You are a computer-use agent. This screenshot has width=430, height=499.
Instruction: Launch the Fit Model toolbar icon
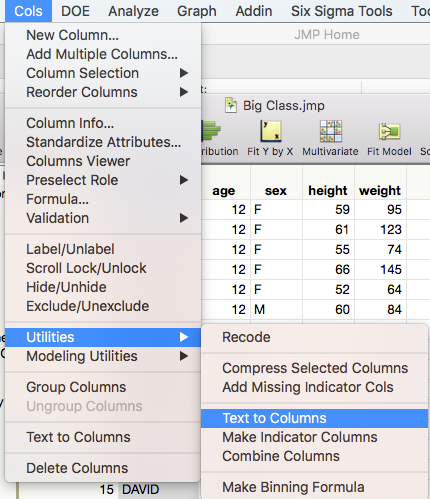pyautogui.click(x=389, y=131)
